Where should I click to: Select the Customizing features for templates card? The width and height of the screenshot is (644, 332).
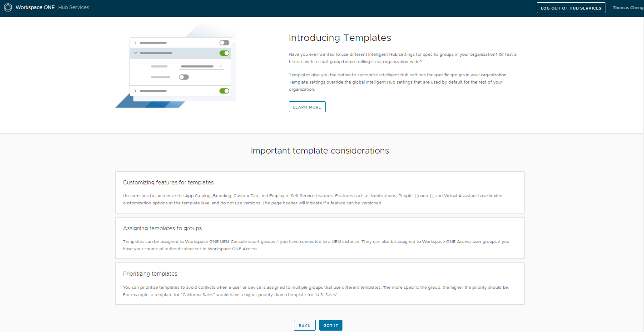tap(320, 192)
